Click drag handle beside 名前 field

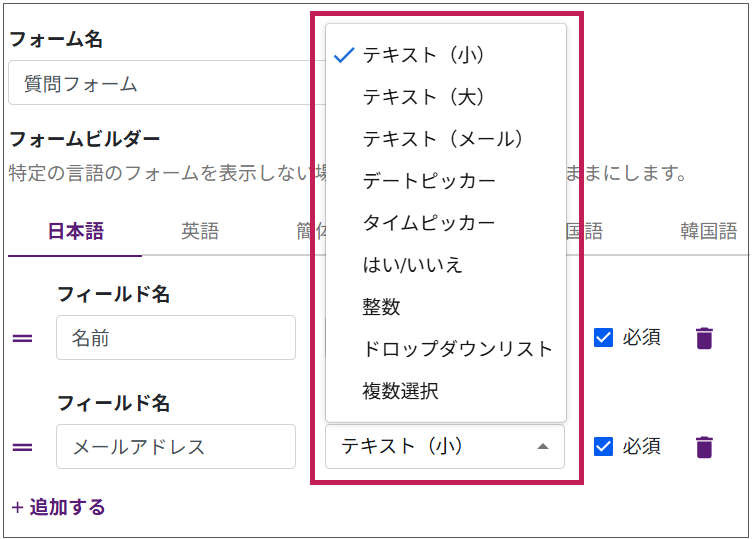tap(22, 339)
